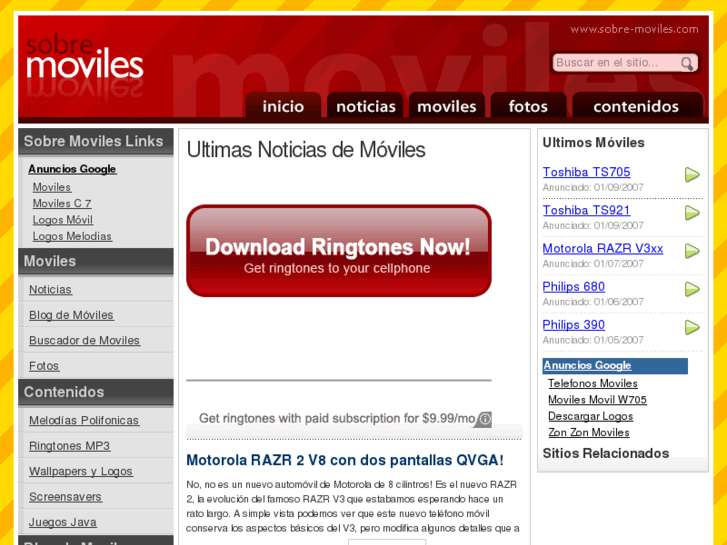This screenshot has width=727, height=545.
Task: Click the Sobre Moviles Links header
Action: tap(96, 141)
